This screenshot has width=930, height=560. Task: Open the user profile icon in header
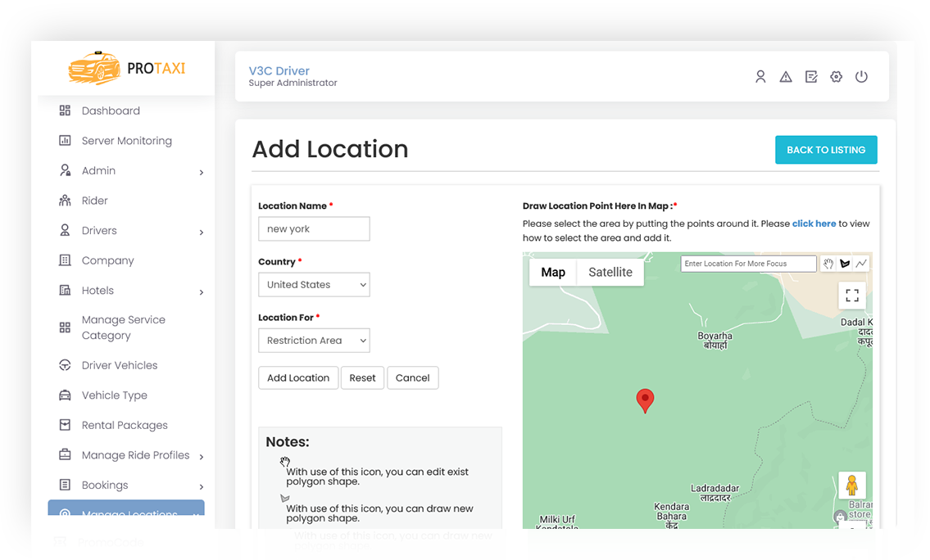[760, 76]
